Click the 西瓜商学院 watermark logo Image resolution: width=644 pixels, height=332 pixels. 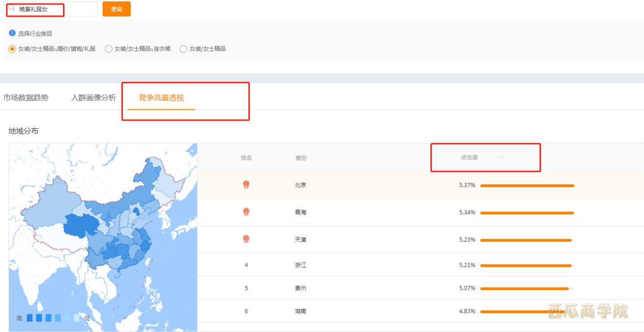pos(587,311)
